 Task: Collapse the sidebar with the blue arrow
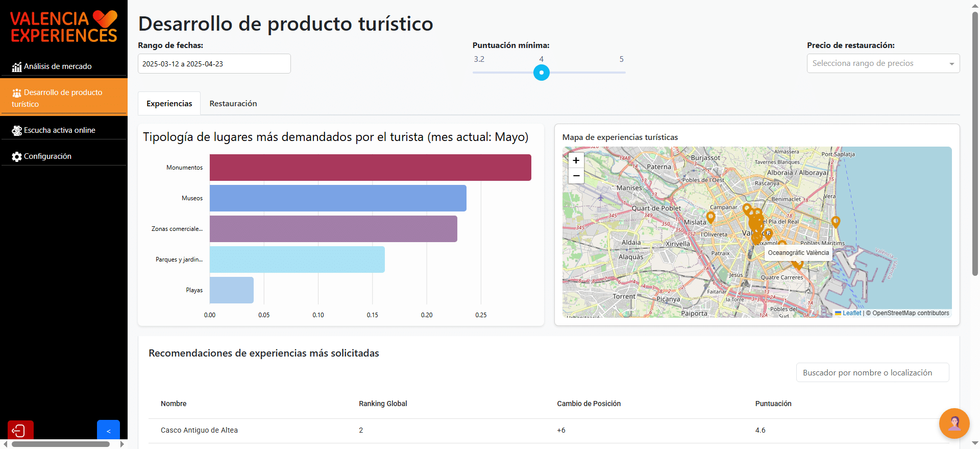(108, 431)
